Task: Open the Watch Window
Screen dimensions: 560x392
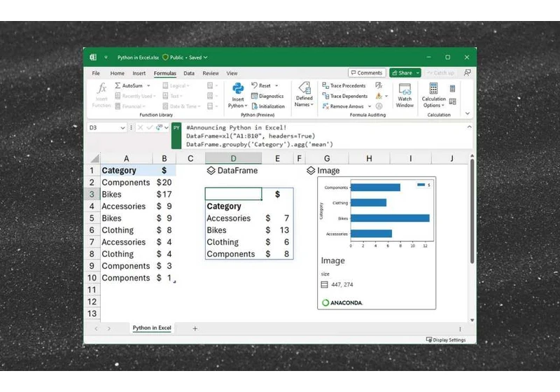Action: (405, 95)
